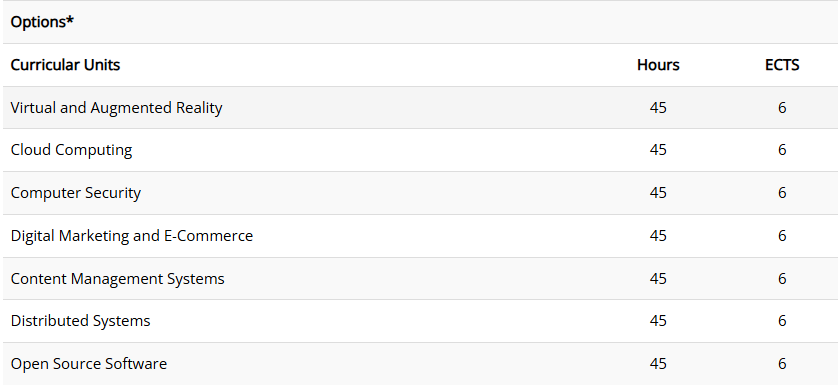
Task: Click hours value for Cloud Computing
Action: tap(658, 150)
